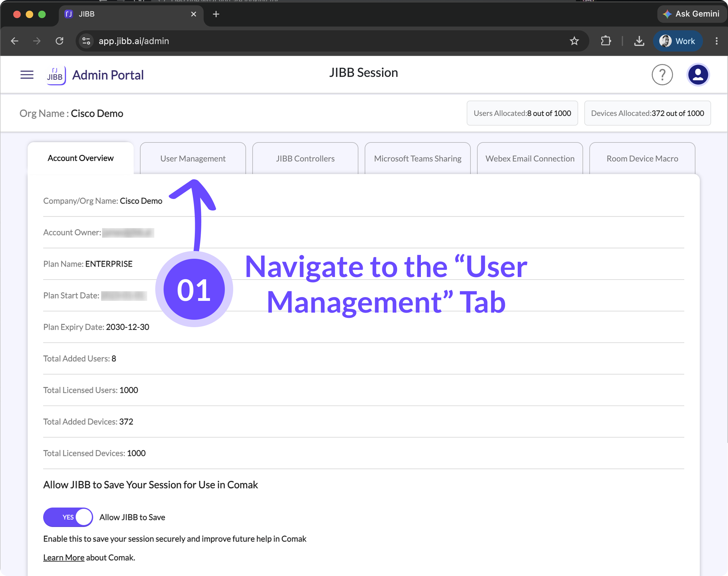Open a new browser tab with plus
Screen dimensions: 728x576
click(x=216, y=14)
